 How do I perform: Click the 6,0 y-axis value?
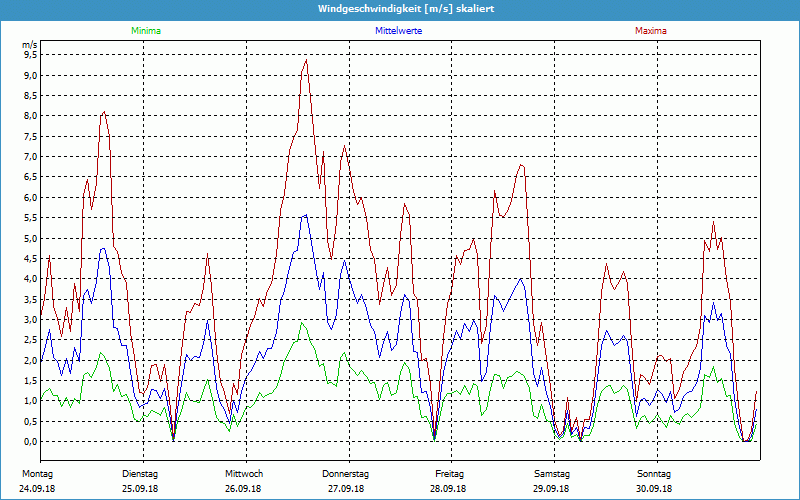[31, 197]
